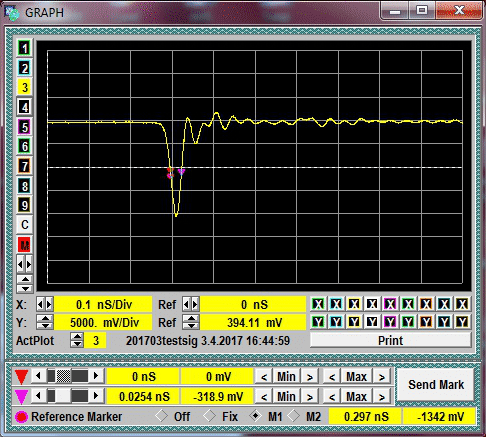Image resolution: width=486 pixels, height=437 pixels.
Task: Click Max button in red marker row
Action: point(356,377)
